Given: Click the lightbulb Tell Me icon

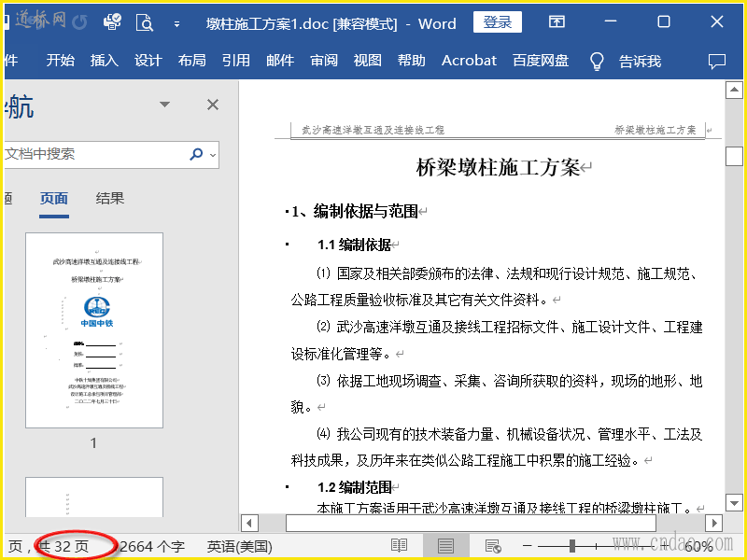Looking at the screenshot, I should [x=597, y=61].
